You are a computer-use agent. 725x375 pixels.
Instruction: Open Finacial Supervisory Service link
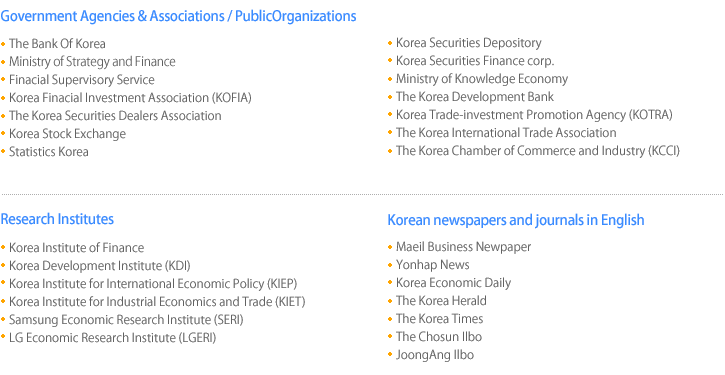click(82, 80)
